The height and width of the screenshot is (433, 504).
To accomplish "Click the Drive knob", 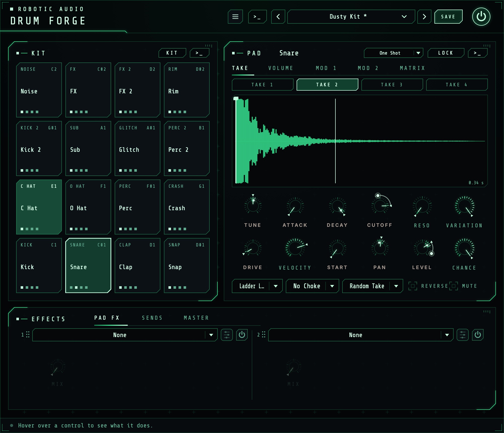I will 253,248.
